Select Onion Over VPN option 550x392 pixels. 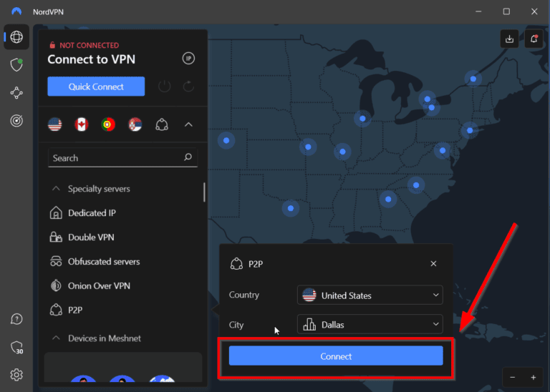99,286
